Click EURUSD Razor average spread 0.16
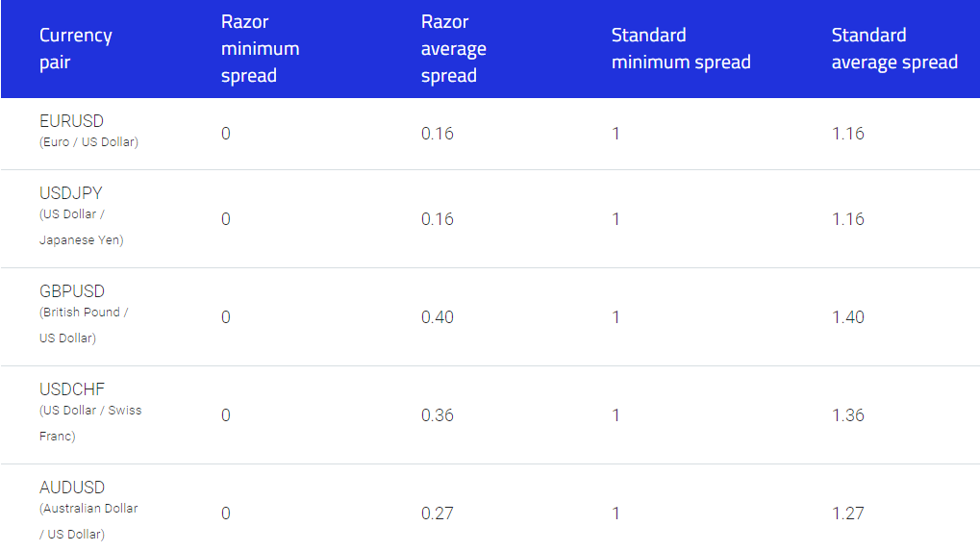The image size is (980, 551). (x=437, y=134)
